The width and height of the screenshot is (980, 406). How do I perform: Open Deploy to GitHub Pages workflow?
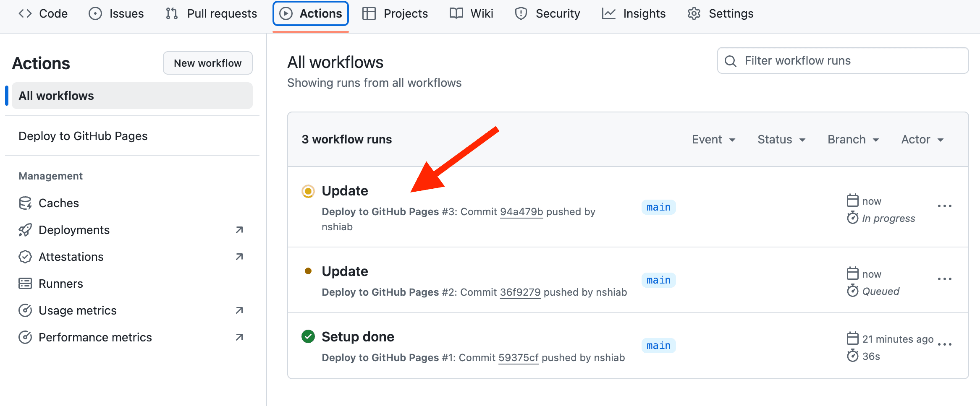(x=83, y=136)
